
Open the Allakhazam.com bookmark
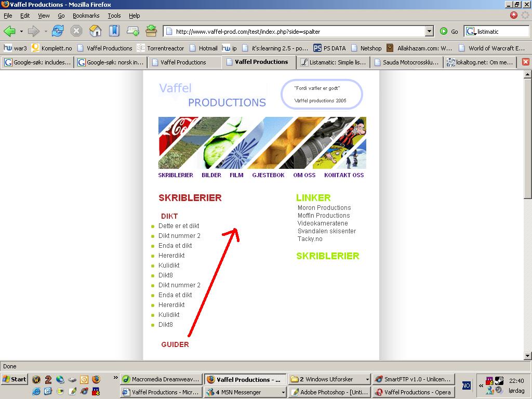pyautogui.click(x=419, y=48)
